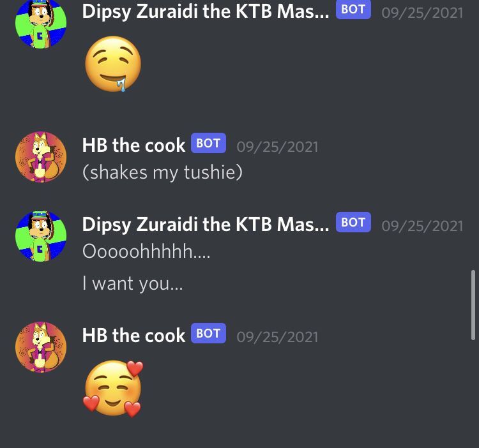Click BOT badge on second Dipsy Zuraidi message
This screenshot has height=448, width=479.
pos(353,222)
